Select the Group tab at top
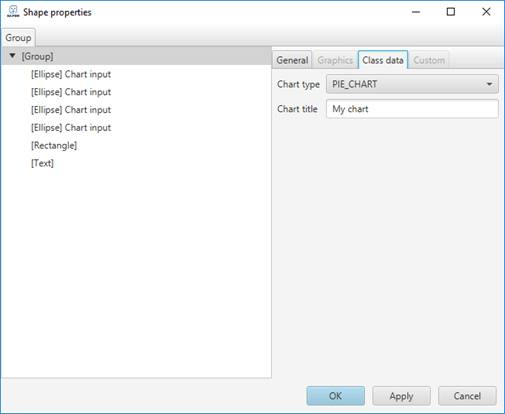Image resolution: width=505 pixels, height=414 pixels. pos(18,38)
